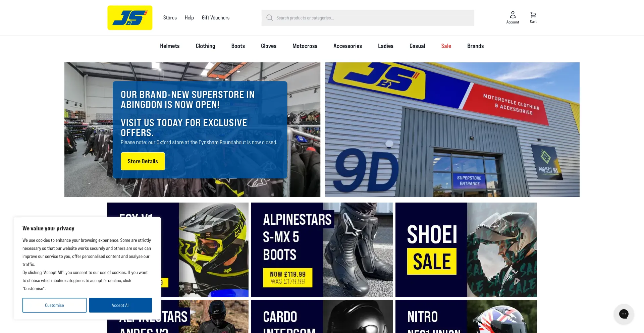Screen dimensions: 644x333
Task: Open the Account icon
Action: (x=513, y=17)
